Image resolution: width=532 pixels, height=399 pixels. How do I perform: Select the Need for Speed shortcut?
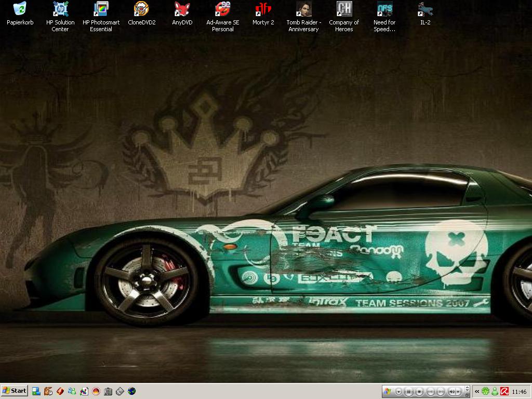(x=384, y=17)
